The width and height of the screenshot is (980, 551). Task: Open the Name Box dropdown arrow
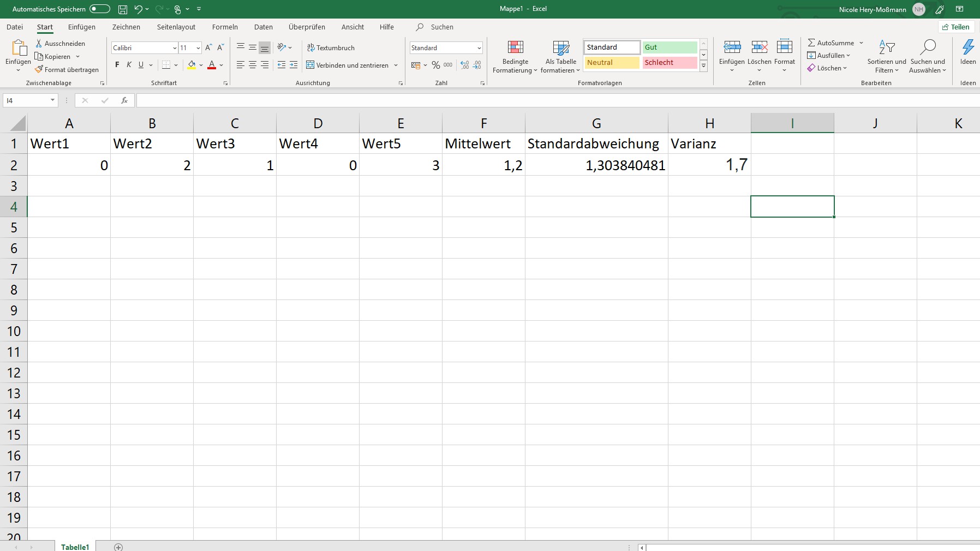(x=52, y=100)
